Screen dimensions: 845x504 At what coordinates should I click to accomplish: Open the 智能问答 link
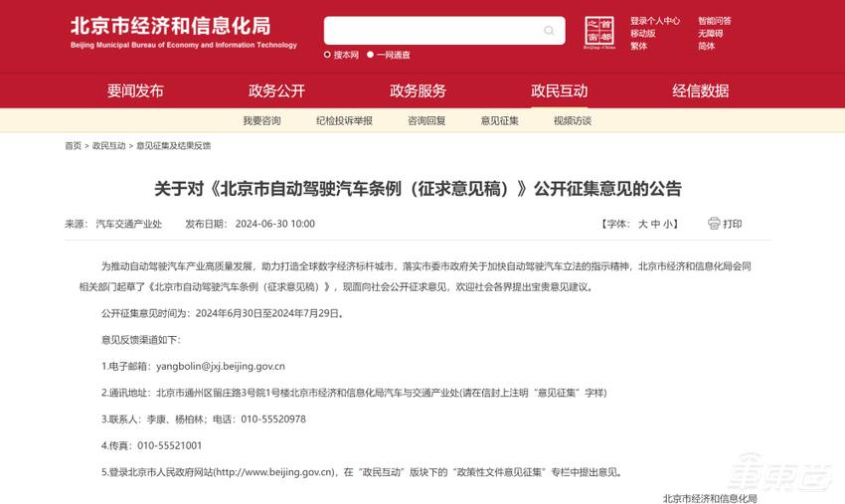point(714,20)
